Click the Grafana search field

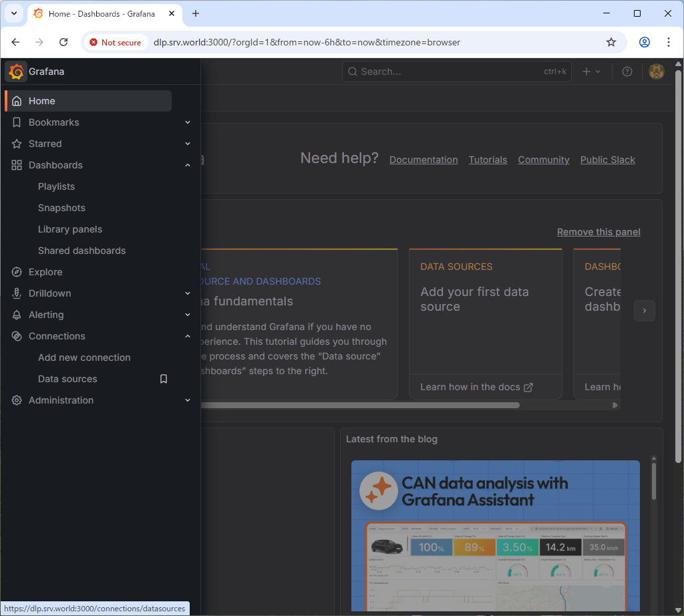456,71
